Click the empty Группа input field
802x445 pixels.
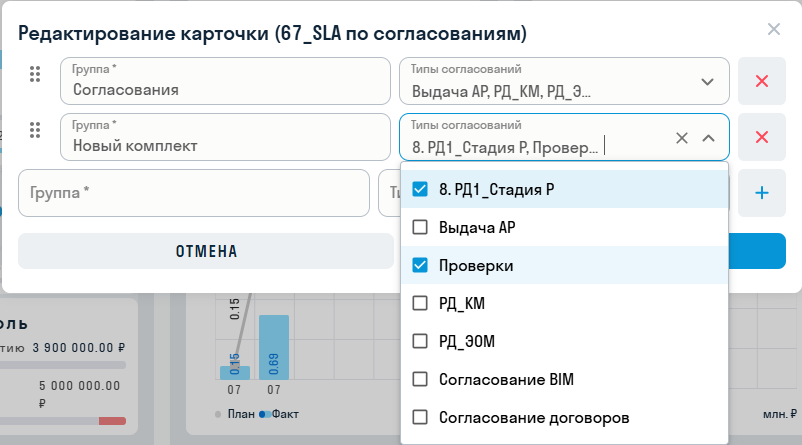coord(194,193)
